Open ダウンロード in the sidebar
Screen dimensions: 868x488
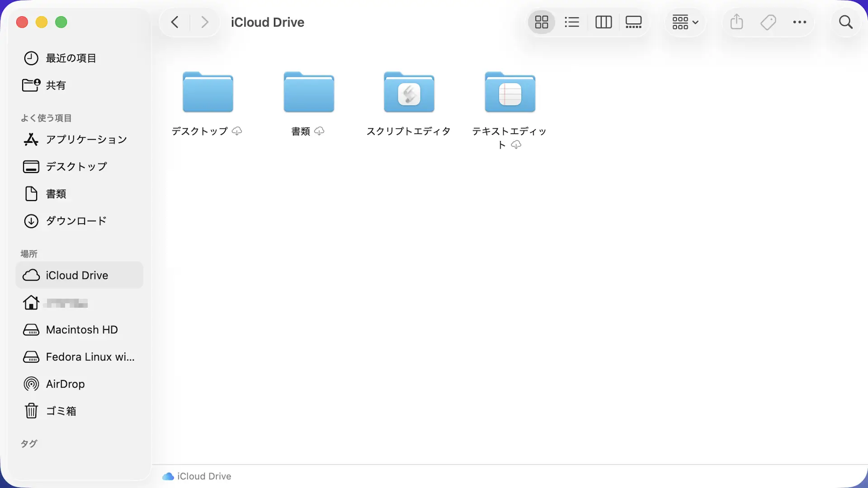click(x=76, y=221)
